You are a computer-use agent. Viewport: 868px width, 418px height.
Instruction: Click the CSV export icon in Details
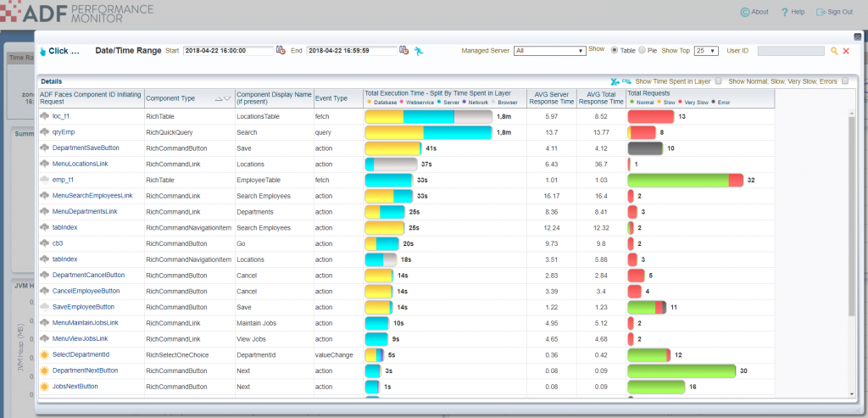coord(626,81)
